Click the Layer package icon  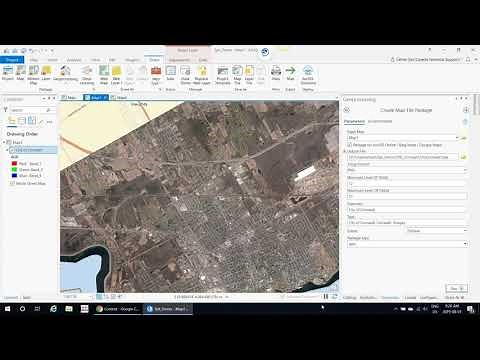click(x=46, y=71)
